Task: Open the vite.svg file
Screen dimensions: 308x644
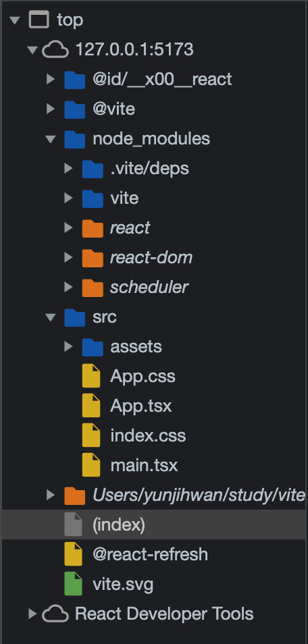Action: pyautogui.click(x=123, y=584)
